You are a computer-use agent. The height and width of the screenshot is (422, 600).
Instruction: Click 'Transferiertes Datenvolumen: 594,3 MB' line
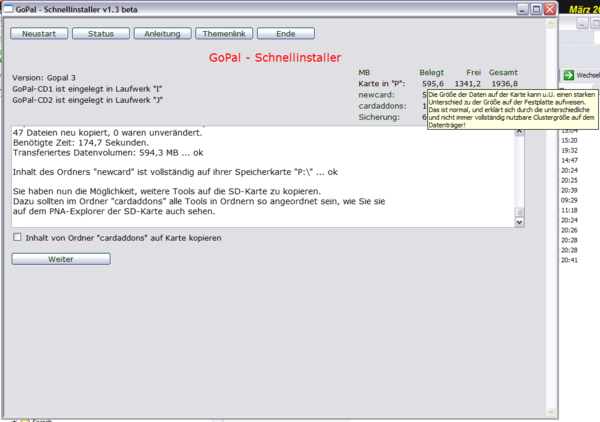pos(108,153)
